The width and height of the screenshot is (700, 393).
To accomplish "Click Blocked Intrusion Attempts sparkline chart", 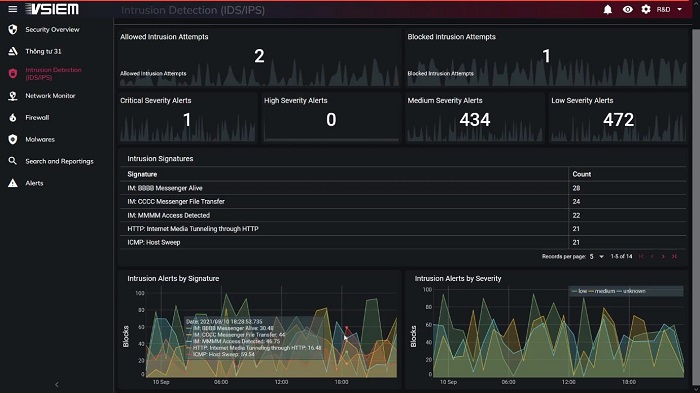I will [547, 72].
